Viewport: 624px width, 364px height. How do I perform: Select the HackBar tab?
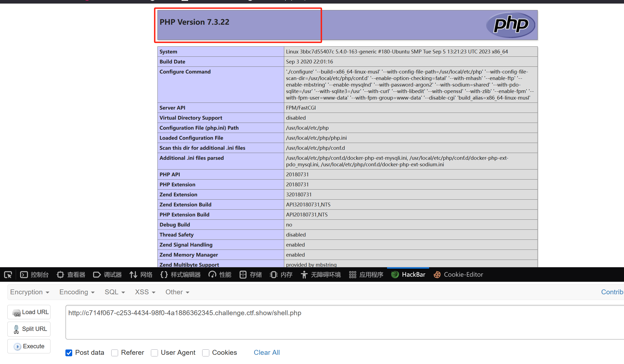coord(408,275)
